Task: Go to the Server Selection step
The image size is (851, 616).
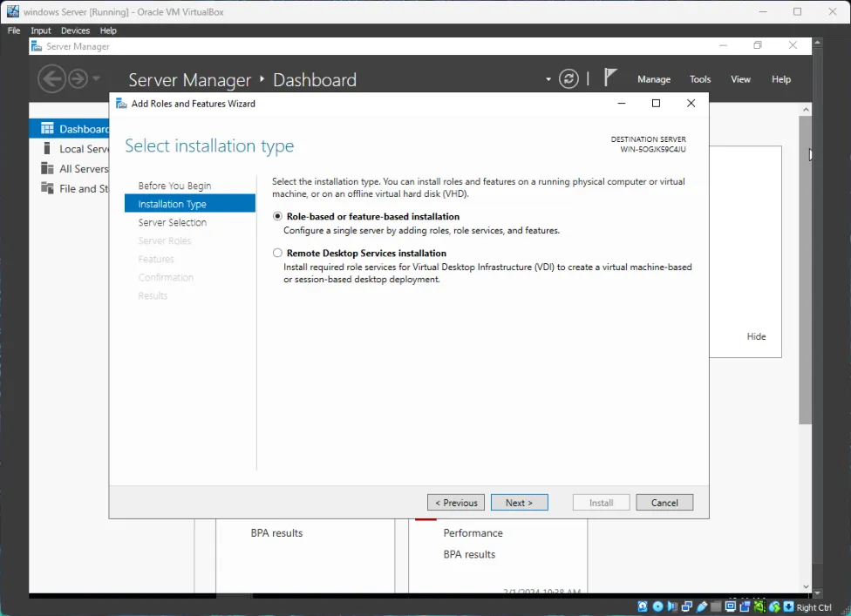Action: (172, 222)
